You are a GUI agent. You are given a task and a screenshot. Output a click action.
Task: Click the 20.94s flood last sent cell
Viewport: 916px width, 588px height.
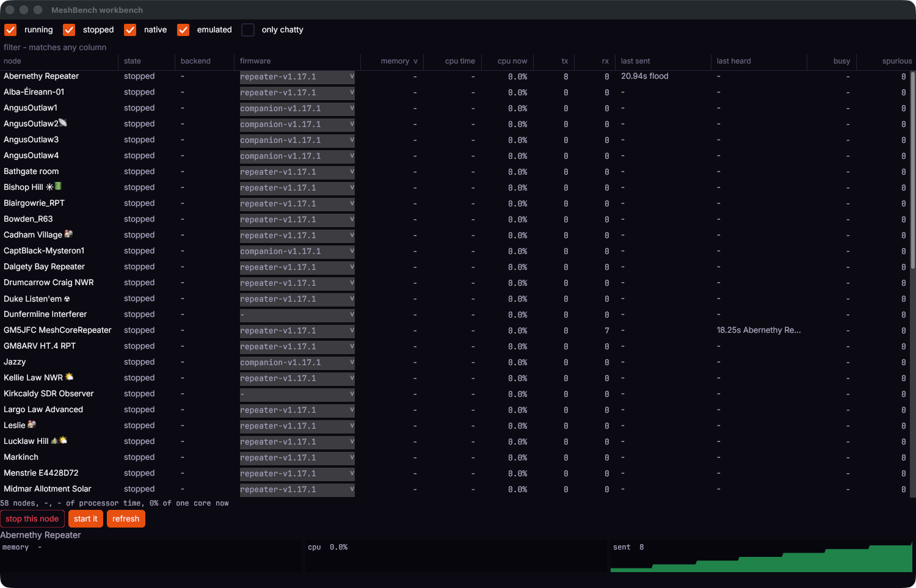(x=645, y=76)
